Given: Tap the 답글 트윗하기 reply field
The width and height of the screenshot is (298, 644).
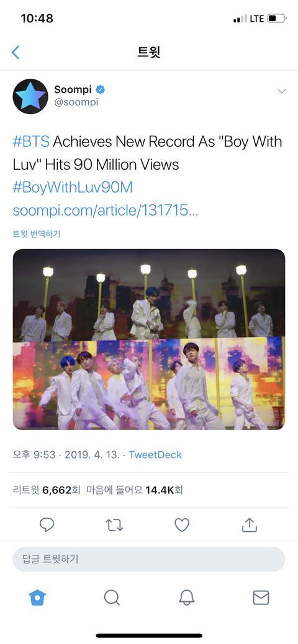Looking at the screenshot, I should coord(149,559).
